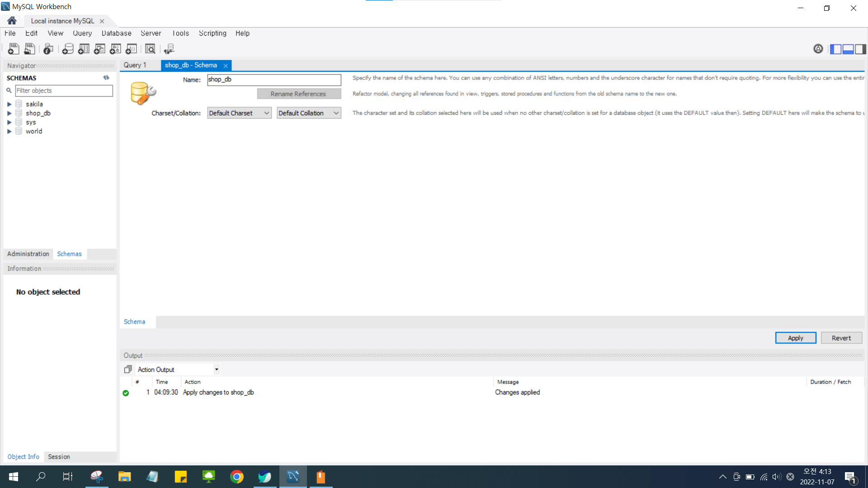Open the Home screen tab icon

click(x=12, y=21)
